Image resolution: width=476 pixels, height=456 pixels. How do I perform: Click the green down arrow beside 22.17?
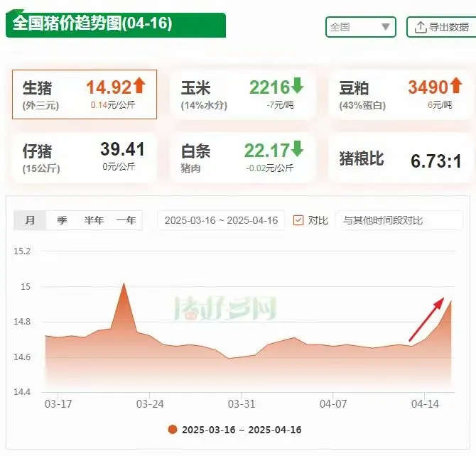click(x=297, y=148)
